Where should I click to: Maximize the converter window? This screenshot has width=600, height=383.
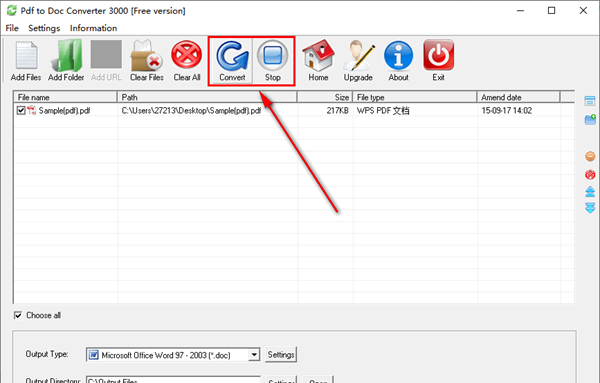pos(551,10)
